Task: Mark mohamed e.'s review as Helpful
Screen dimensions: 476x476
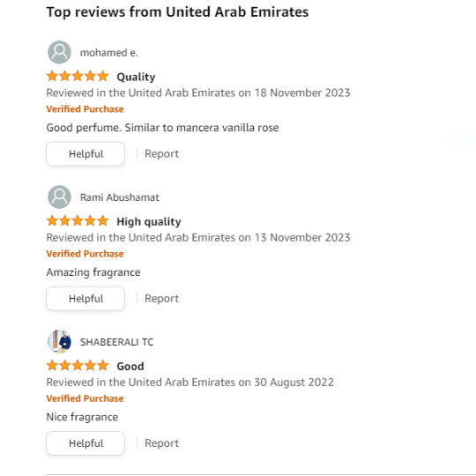Action: [x=86, y=154]
